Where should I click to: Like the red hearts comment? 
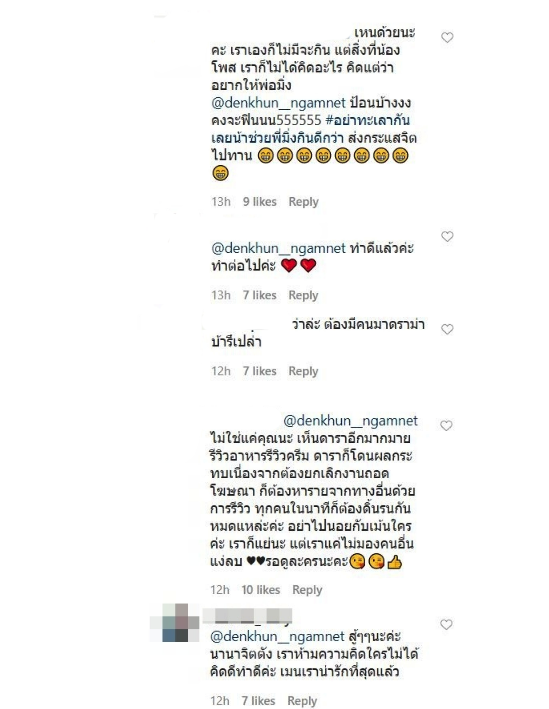[447, 236]
